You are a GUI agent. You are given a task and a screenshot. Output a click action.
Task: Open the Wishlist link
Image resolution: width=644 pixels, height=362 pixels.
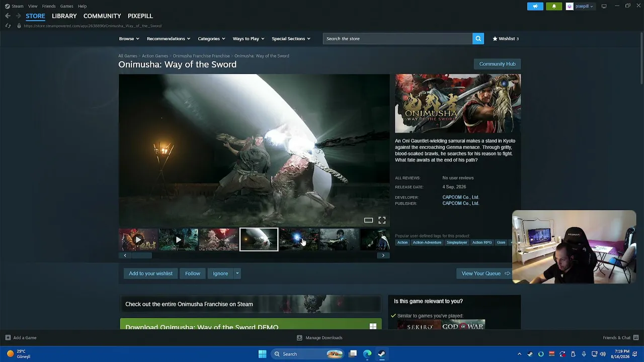pos(506,39)
